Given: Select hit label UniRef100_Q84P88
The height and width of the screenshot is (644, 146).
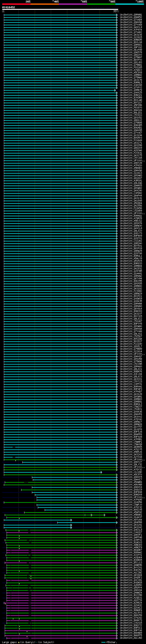Looking at the screenshot, I should 131,522.
